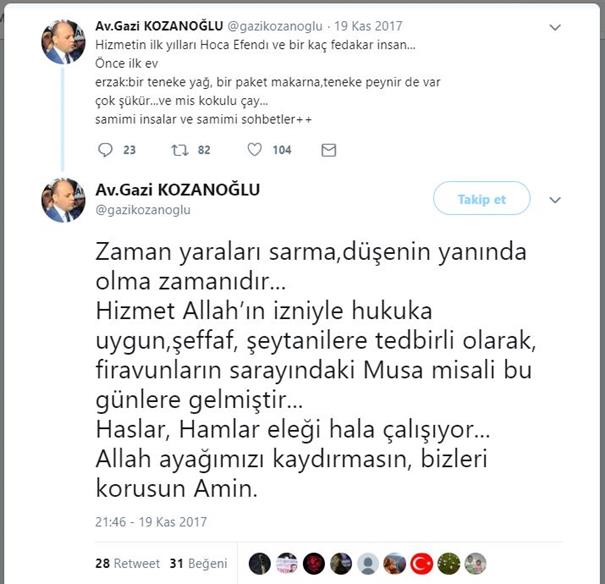Click the retweet arrows icon
Viewport: 605px width, 584px height.
point(179,150)
